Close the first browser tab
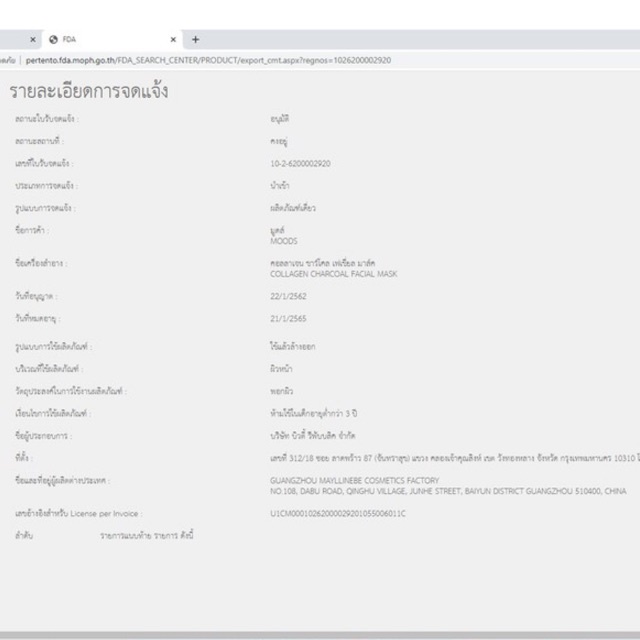The width and height of the screenshot is (640, 640). click(x=33, y=39)
